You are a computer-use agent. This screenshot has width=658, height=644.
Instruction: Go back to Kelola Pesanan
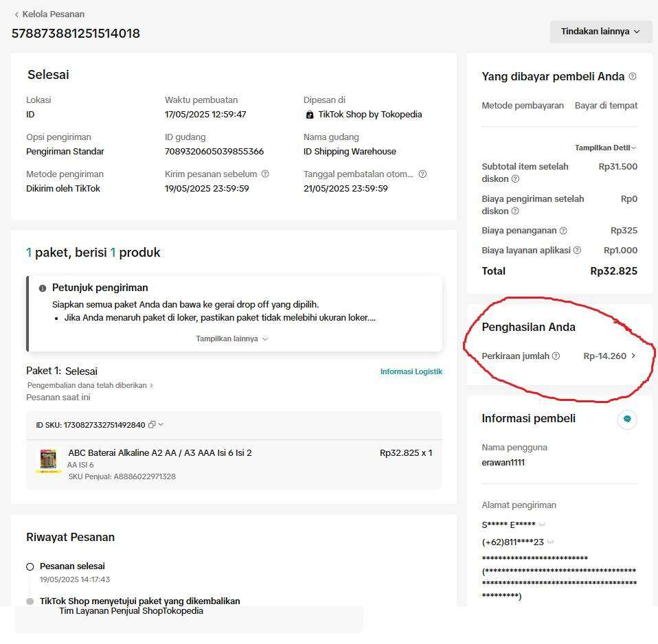pos(49,14)
